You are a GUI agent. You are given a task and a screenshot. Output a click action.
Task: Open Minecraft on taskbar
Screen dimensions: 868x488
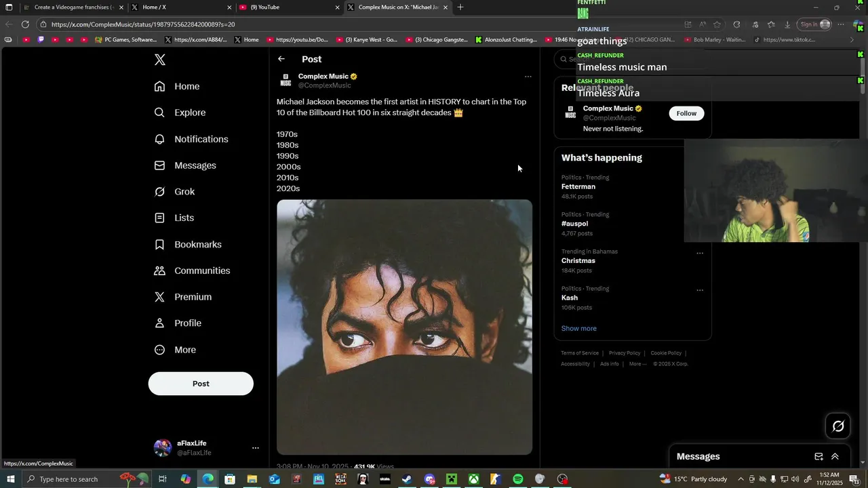[451, 479]
